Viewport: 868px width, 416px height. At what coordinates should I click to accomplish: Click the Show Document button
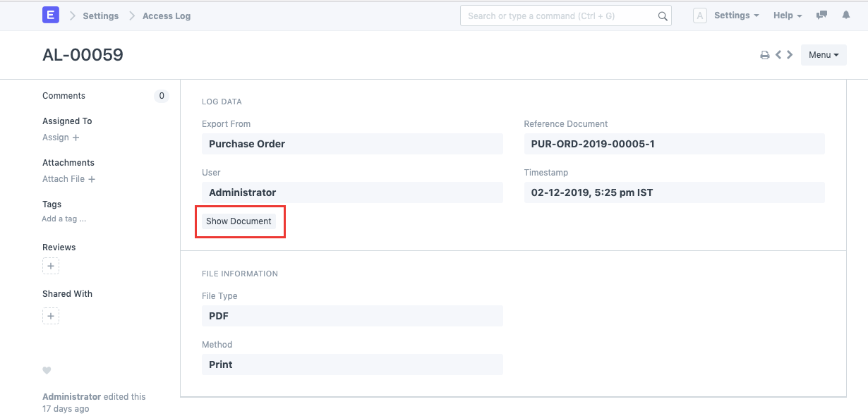240,221
